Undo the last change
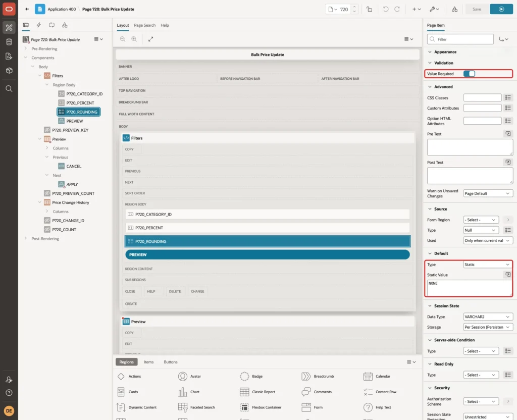Viewport: 517px width, 420px height. [x=385, y=9]
